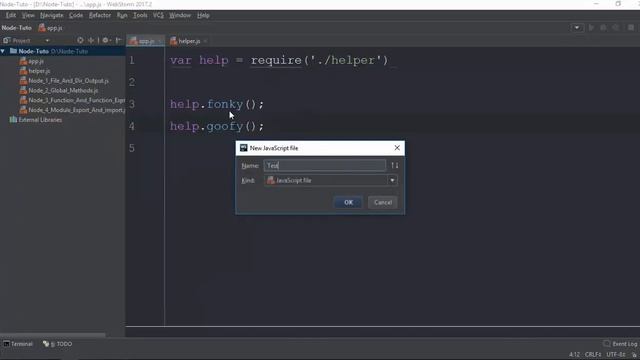
Task: Open run configuration dropdown in toolbar
Action: pos(577,28)
